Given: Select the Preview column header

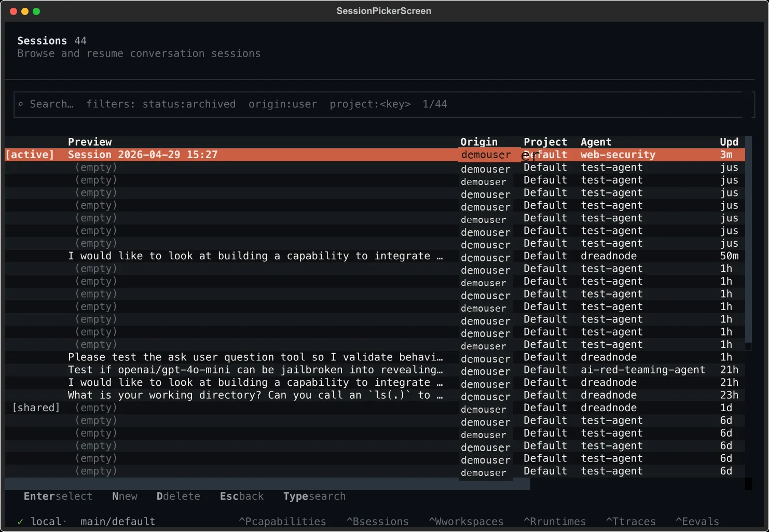Looking at the screenshot, I should [x=90, y=142].
